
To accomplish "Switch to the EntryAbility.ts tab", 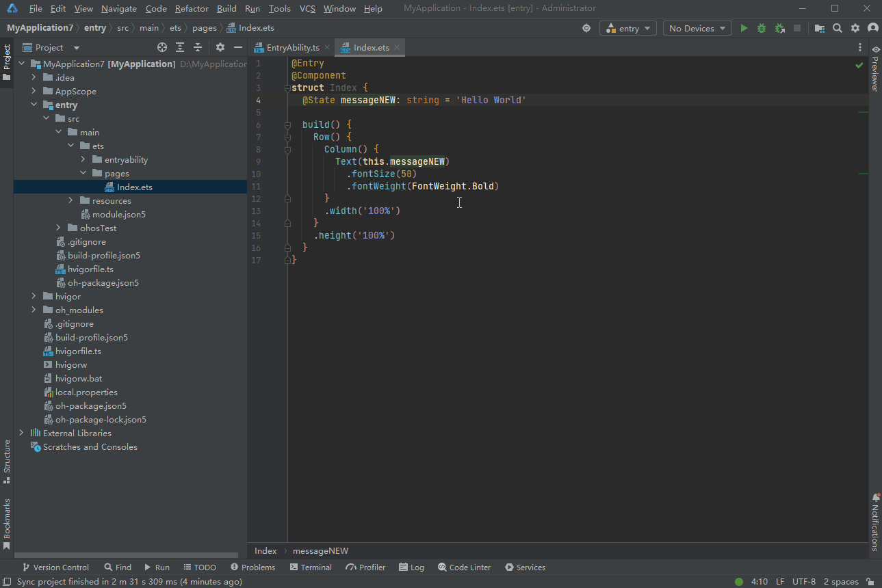I will [292, 47].
